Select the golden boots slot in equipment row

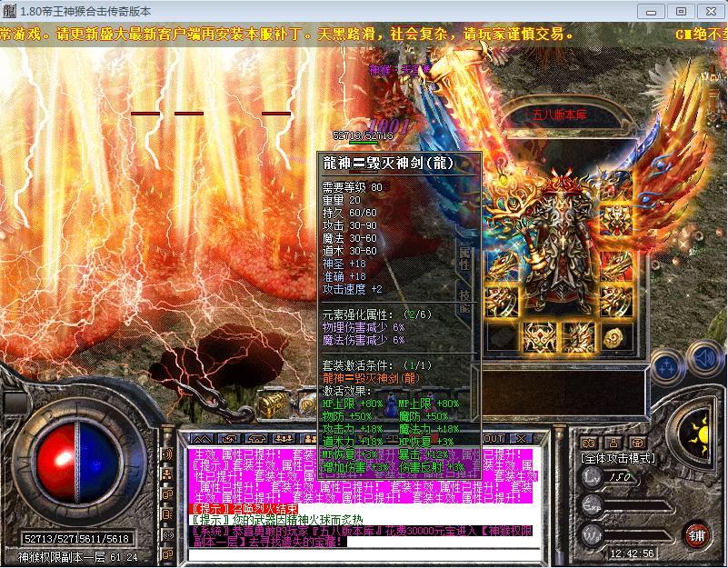coord(577,337)
